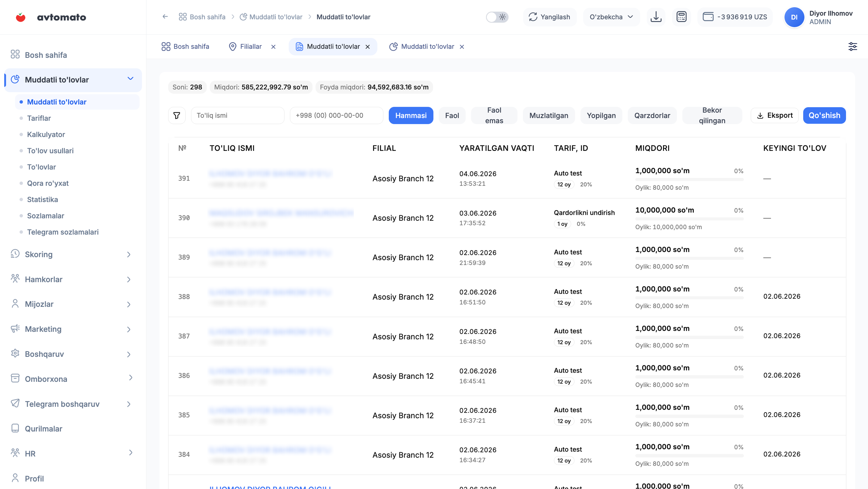
Task: Open the calculator icon in top bar
Action: [x=681, y=17]
